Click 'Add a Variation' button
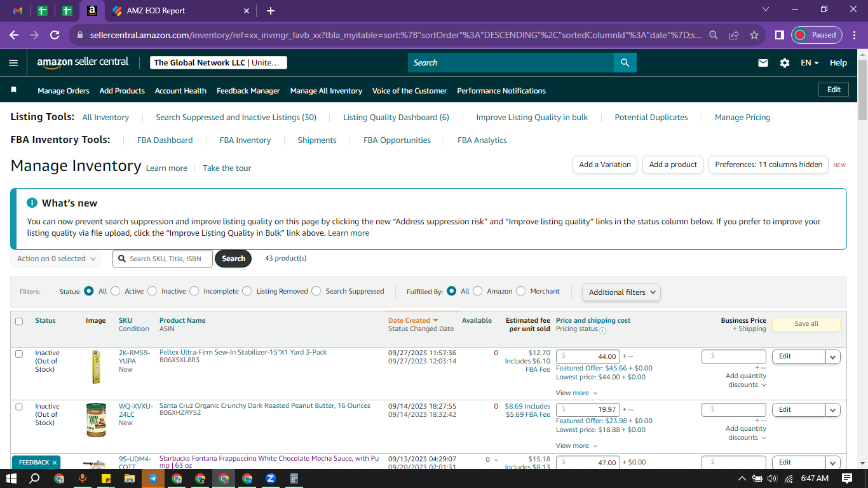This screenshot has width=868, height=488. [x=605, y=165]
